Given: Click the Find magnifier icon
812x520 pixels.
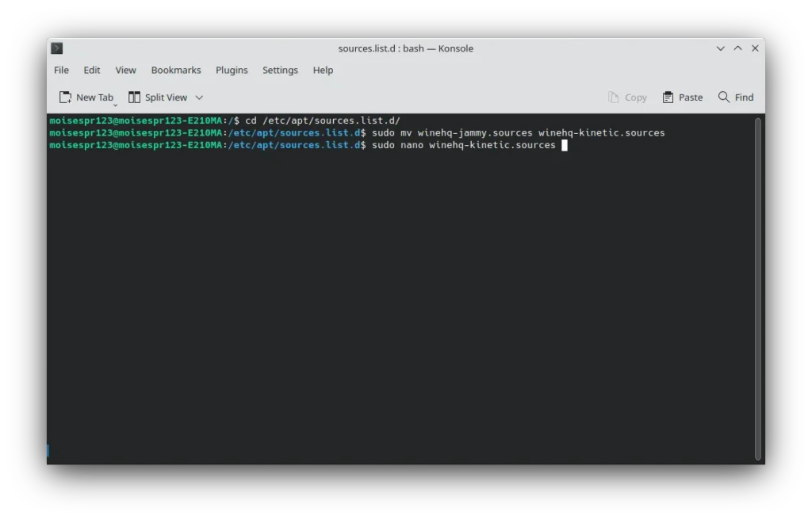Looking at the screenshot, I should [724, 97].
